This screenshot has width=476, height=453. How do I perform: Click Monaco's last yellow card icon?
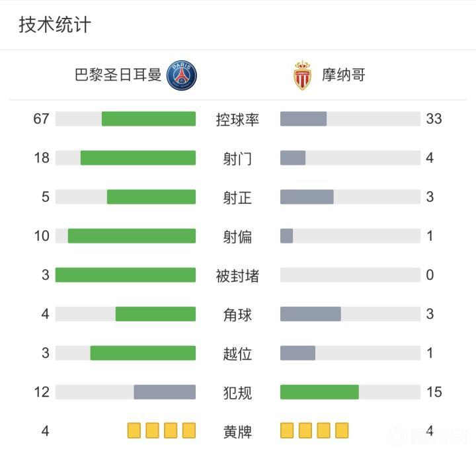click(x=341, y=431)
